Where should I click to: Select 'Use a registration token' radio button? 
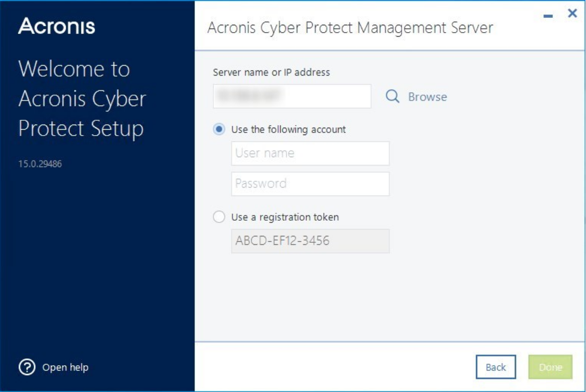click(219, 216)
